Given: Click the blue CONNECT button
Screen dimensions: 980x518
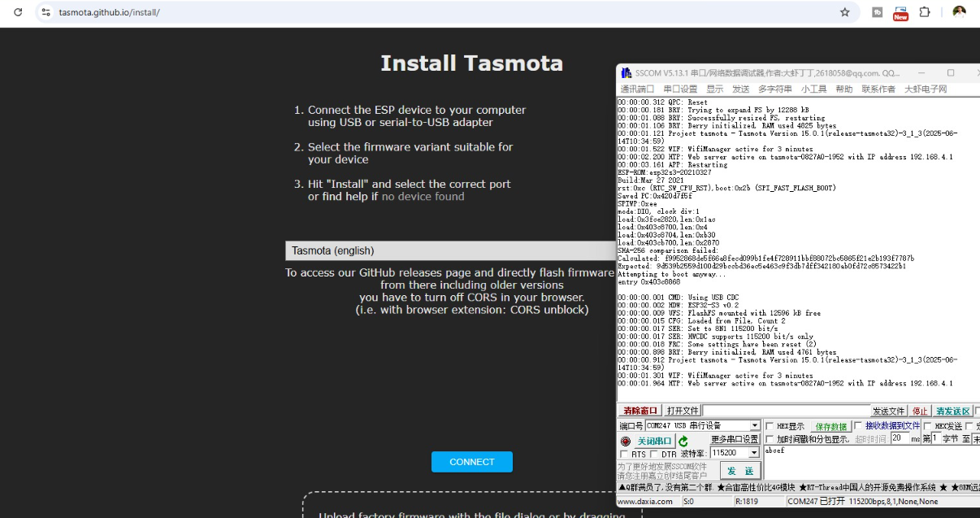Looking at the screenshot, I should [471, 462].
